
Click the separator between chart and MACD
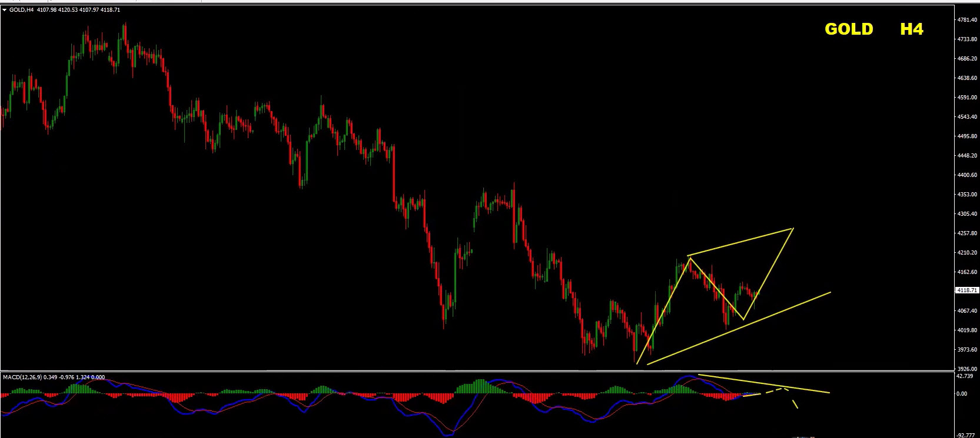[x=477, y=371]
